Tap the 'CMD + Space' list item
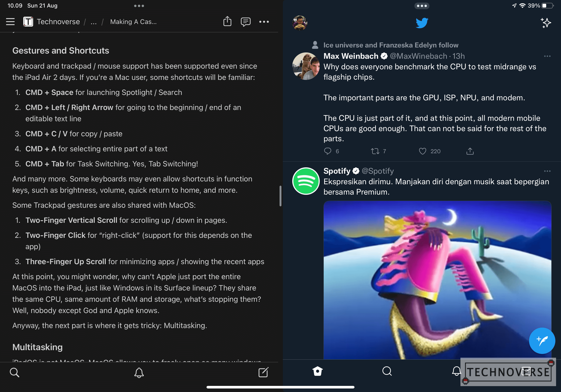The height and width of the screenshot is (392, 561). tap(104, 92)
